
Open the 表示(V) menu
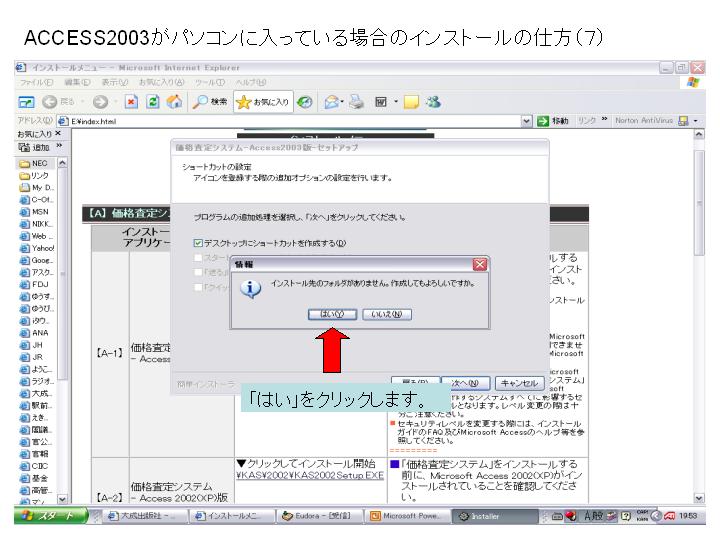click(115, 82)
